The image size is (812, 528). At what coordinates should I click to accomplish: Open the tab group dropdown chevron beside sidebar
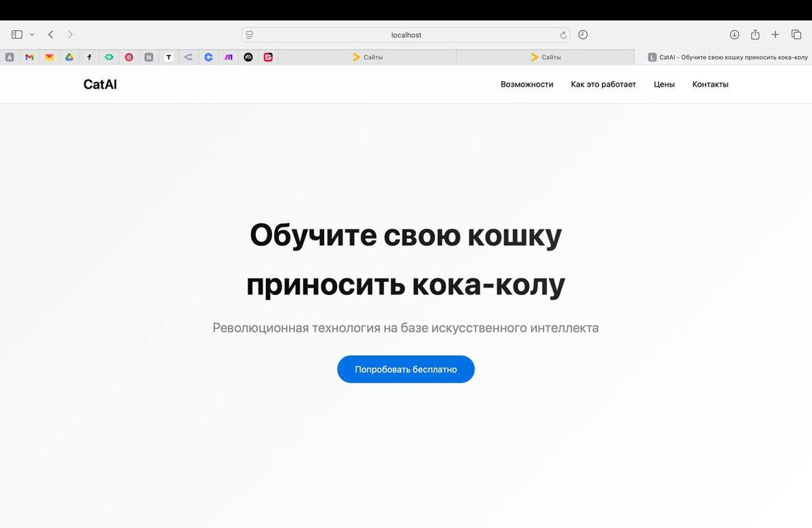[x=32, y=35]
